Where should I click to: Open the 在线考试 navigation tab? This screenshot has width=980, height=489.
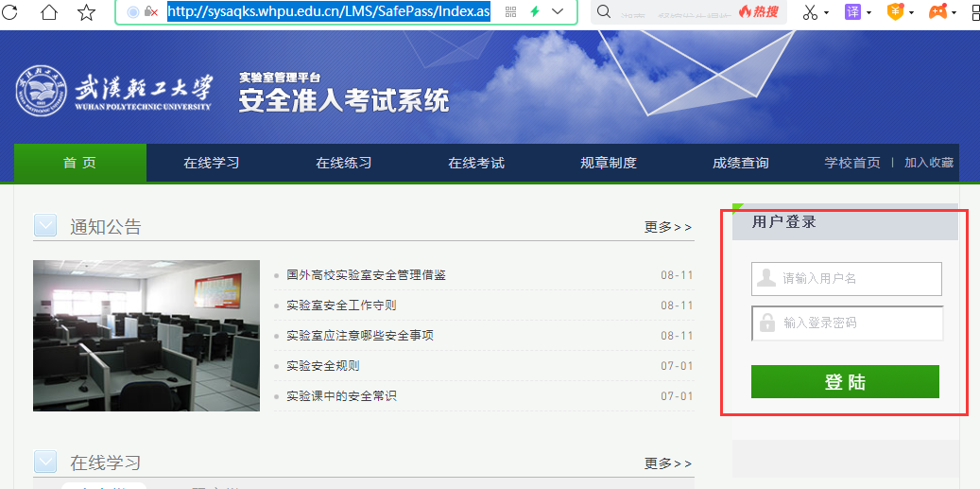[476, 163]
